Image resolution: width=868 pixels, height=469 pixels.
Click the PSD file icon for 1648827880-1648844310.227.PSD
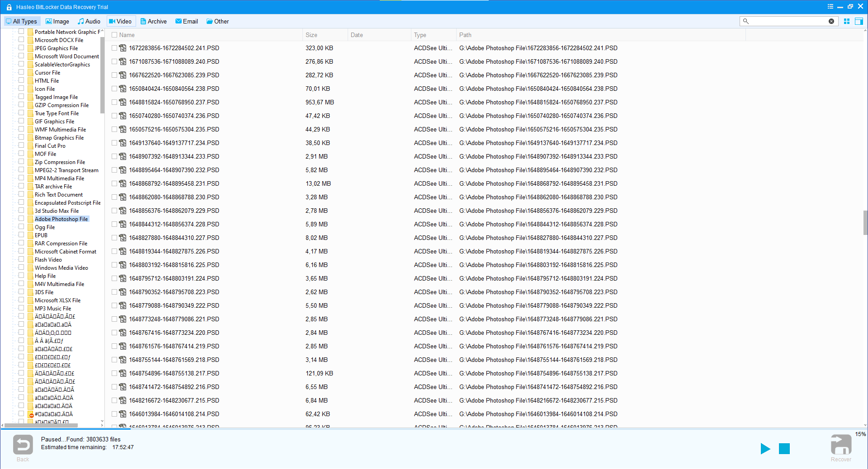pos(123,238)
